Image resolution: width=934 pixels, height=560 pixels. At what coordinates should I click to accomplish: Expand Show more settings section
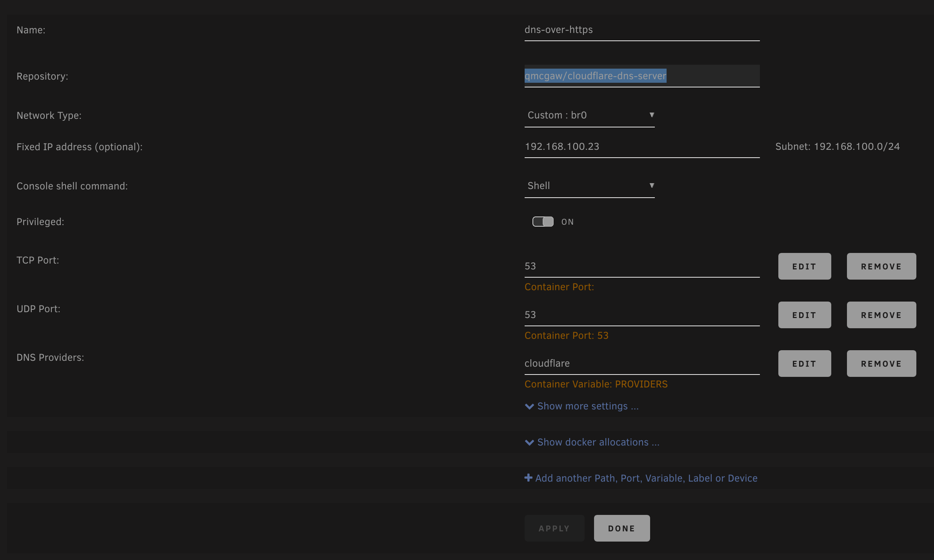[581, 406]
